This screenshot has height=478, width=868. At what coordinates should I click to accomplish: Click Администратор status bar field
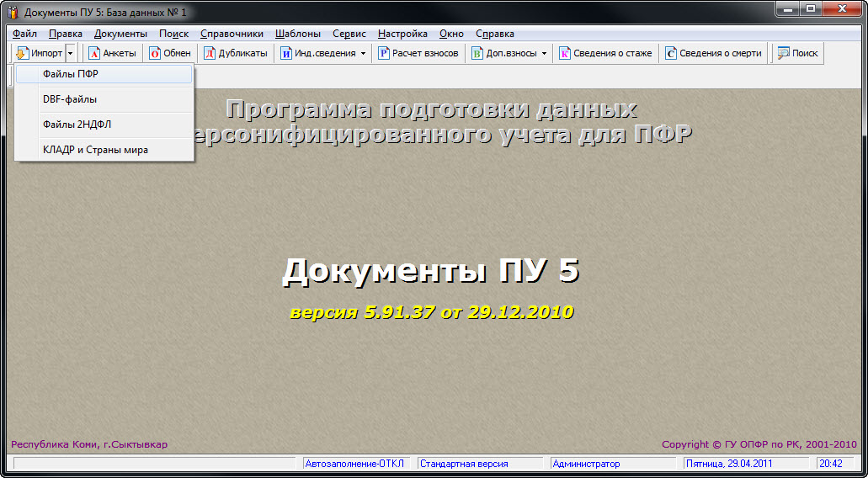click(x=586, y=464)
